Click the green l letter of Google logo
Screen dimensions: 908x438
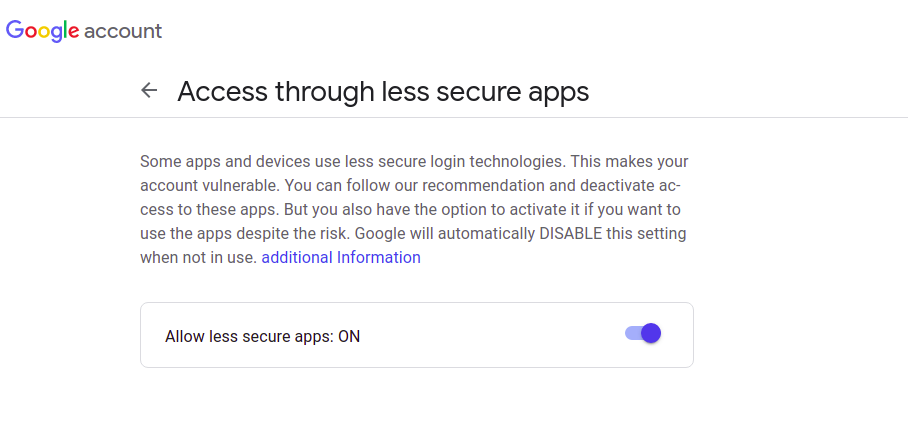pyautogui.click(x=65, y=30)
